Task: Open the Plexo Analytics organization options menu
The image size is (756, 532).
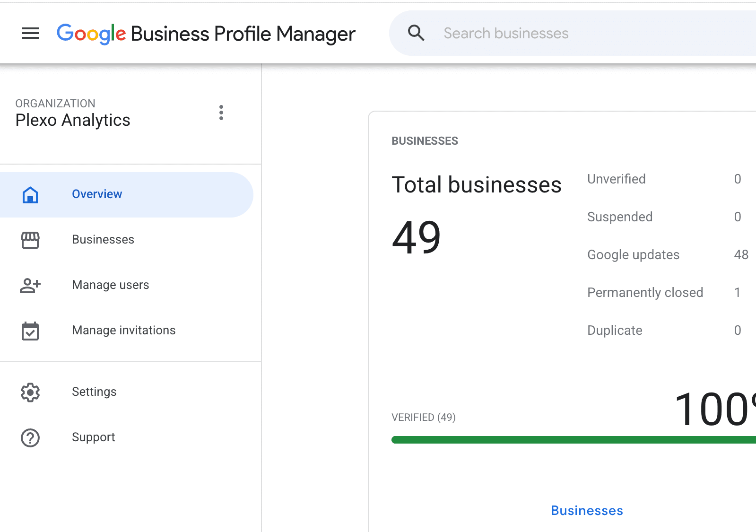Action: (221, 113)
